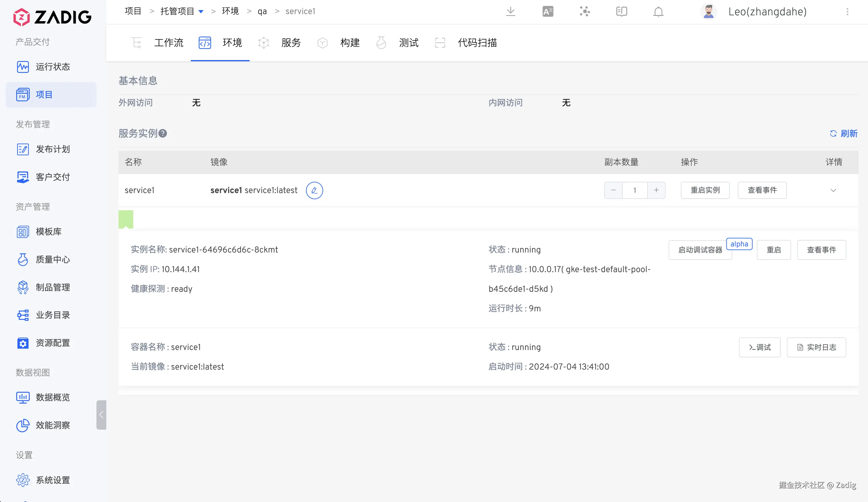
Task: Open the language translation icon
Action: (548, 12)
